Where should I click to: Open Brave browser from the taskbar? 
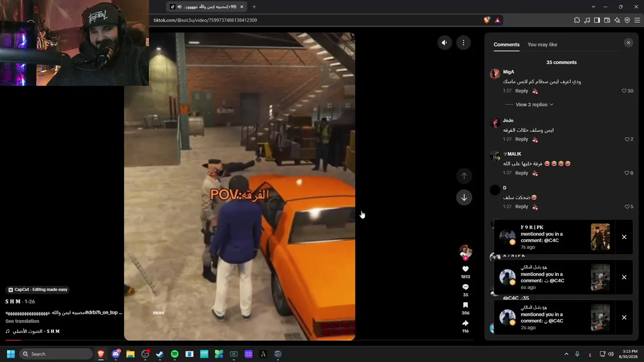point(101,354)
